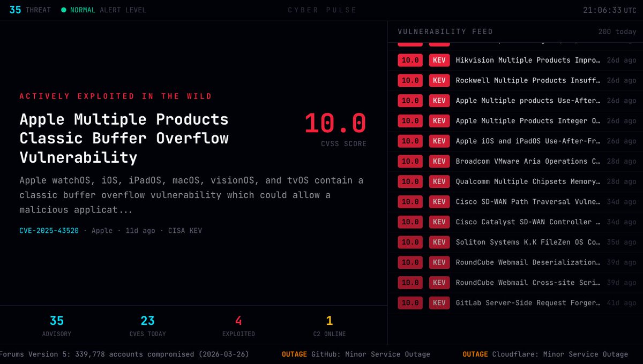The height and width of the screenshot is (364, 643).
Task: Click the 10.0 badge on Apple Use-After row
Action: (410, 101)
